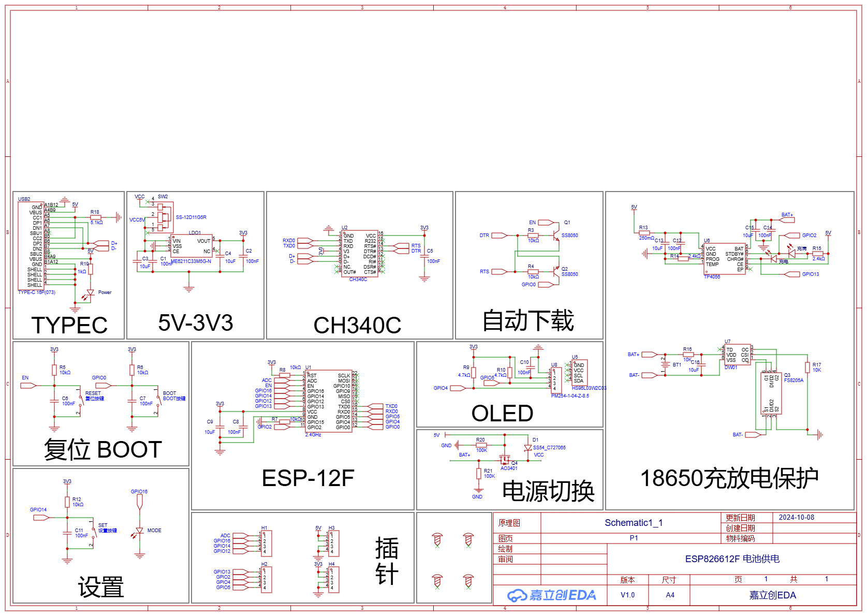Click the 插针 block title
This screenshot has height=616, width=867.
pyautogui.click(x=387, y=561)
